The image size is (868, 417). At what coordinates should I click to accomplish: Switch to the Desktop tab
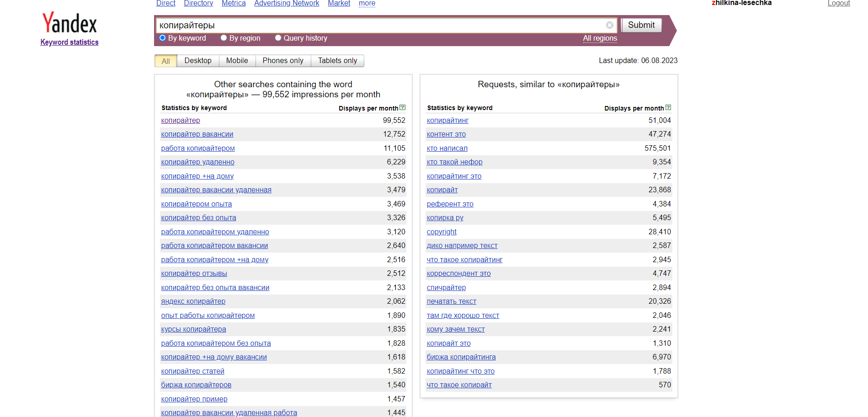coord(198,61)
